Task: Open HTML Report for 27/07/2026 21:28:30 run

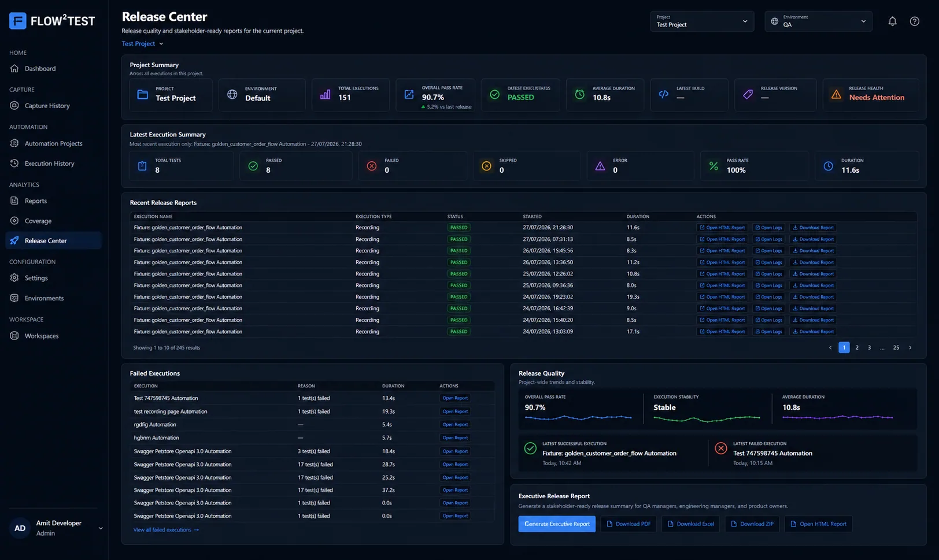Action: tap(722, 228)
